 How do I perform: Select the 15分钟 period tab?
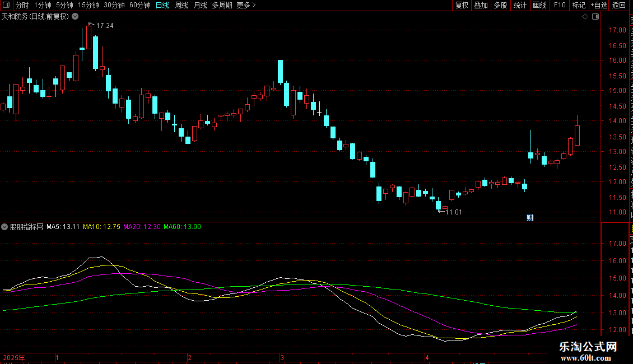[x=89, y=5]
